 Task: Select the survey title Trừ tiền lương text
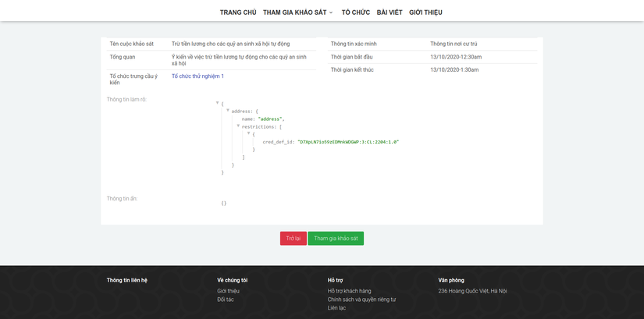[x=231, y=44]
